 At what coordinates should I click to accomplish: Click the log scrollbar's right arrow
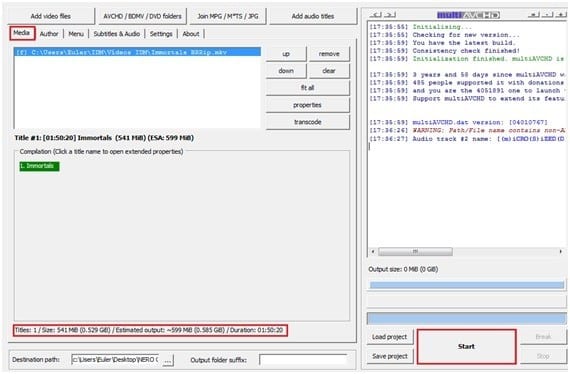561,252
